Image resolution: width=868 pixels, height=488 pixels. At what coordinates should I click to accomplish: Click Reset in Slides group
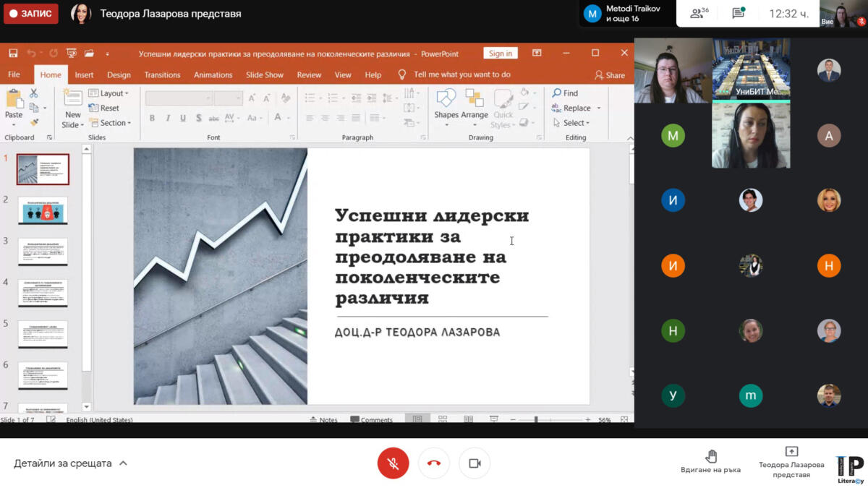point(104,108)
